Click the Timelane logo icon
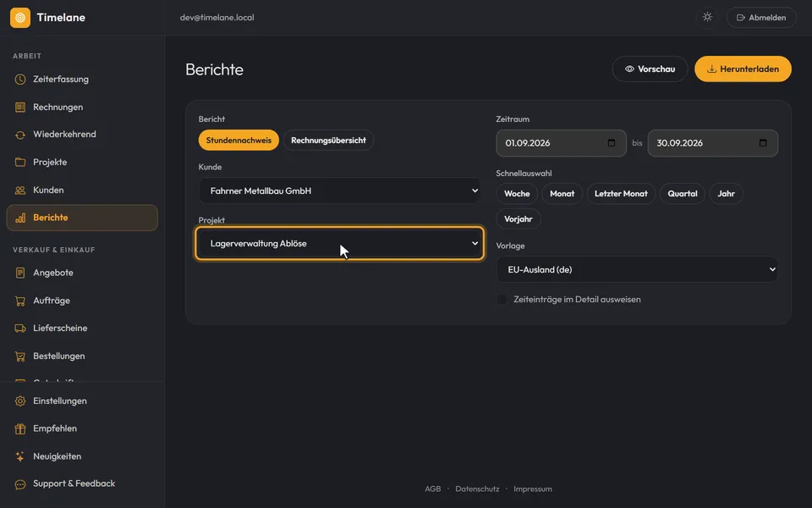 [x=20, y=18]
